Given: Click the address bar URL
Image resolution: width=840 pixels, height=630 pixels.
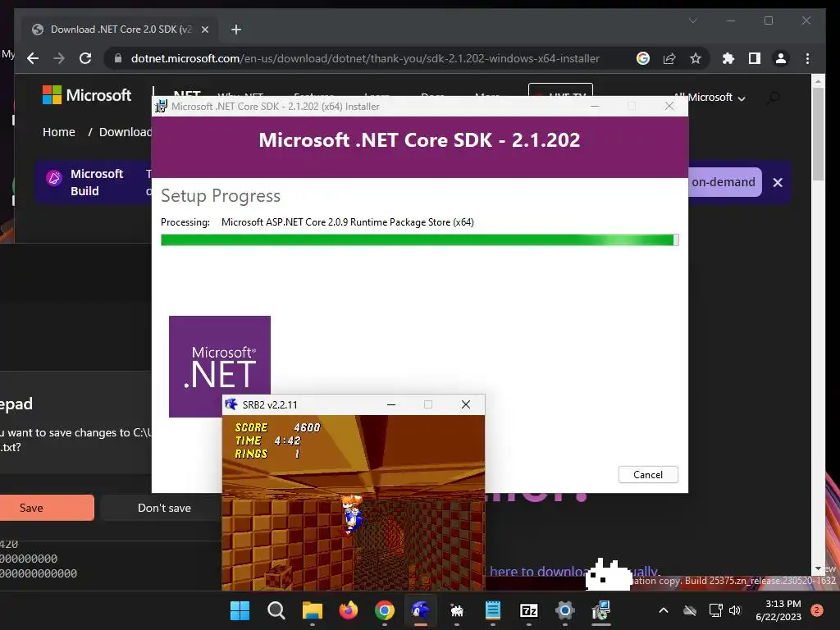Looking at the screenshot, I should tap(365, 58).
